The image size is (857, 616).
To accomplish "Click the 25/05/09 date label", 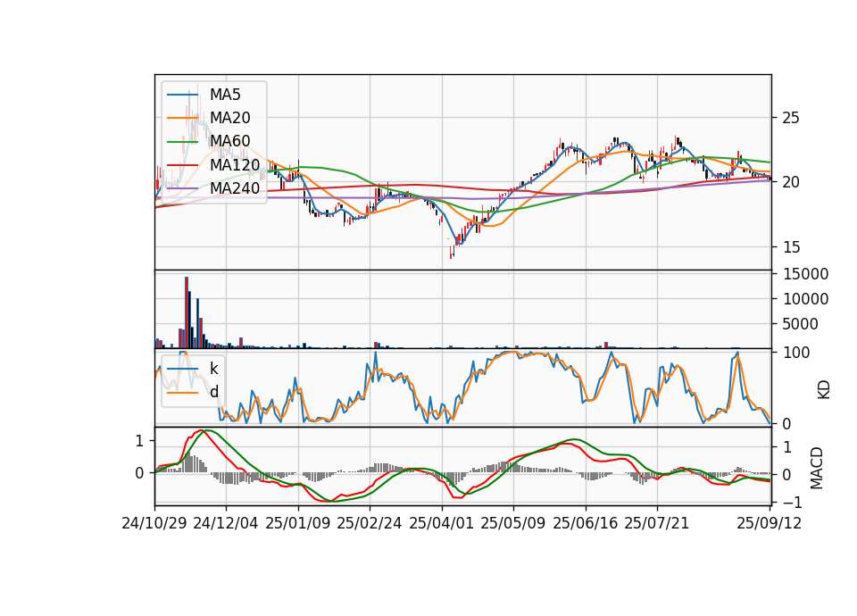I will pos(513,523).
